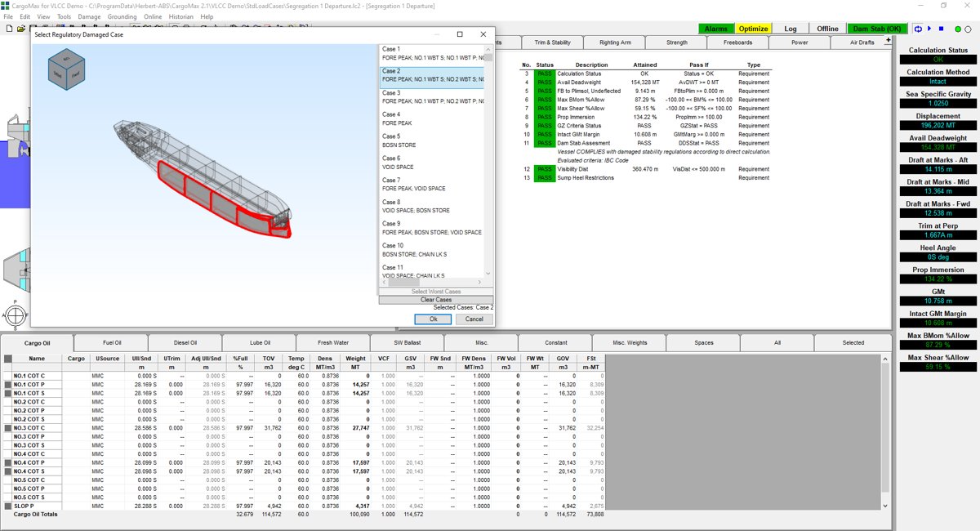980x531 pixels.
Task: Switch to the SW Ballast tab
Action: (407, 342)
